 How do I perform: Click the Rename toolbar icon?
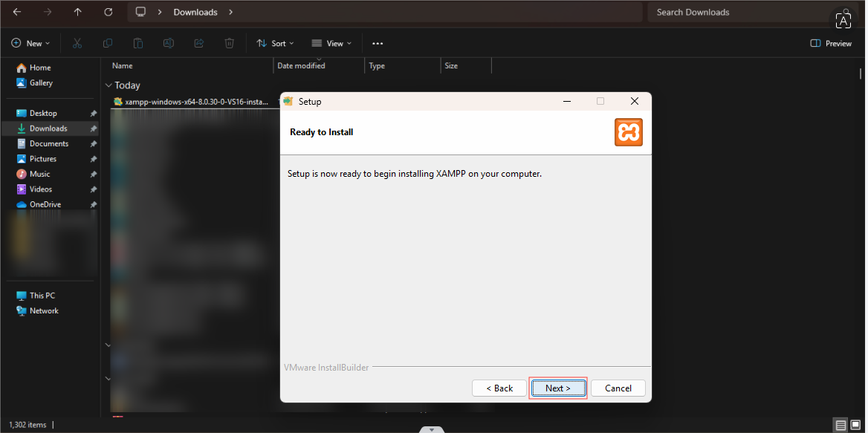tap(169, 43)
